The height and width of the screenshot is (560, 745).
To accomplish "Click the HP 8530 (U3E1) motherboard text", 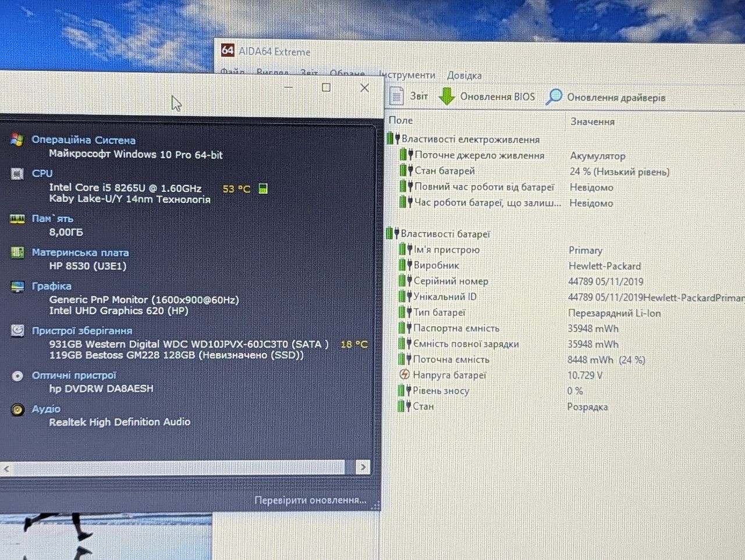I will pos(87,266).
